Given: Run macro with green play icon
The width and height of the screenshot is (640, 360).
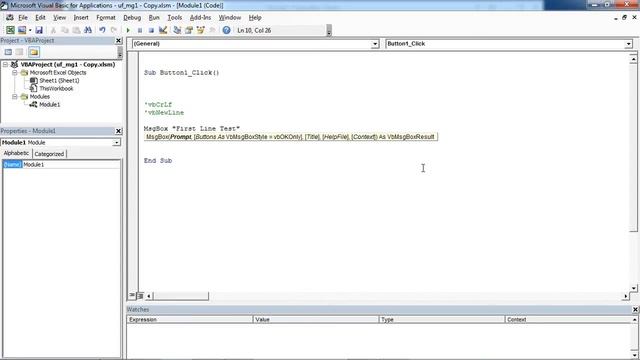Looking at the screenshot, I should click(128, 30).
